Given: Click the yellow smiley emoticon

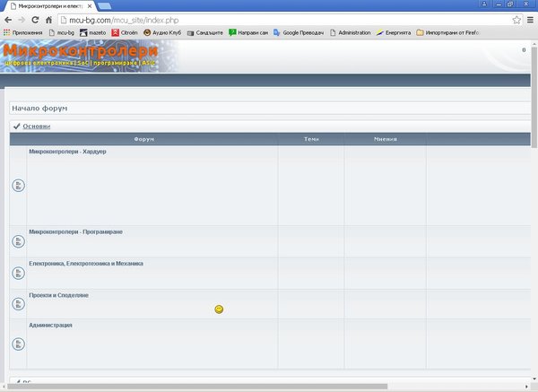Looking at the screenshot, I should [x=219, y=309].
